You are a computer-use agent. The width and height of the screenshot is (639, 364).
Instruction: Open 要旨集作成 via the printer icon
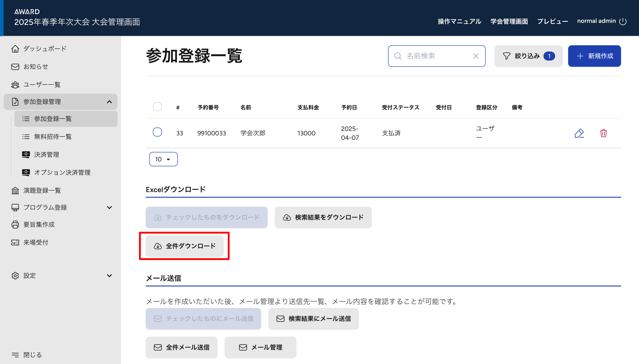(15, 225)
